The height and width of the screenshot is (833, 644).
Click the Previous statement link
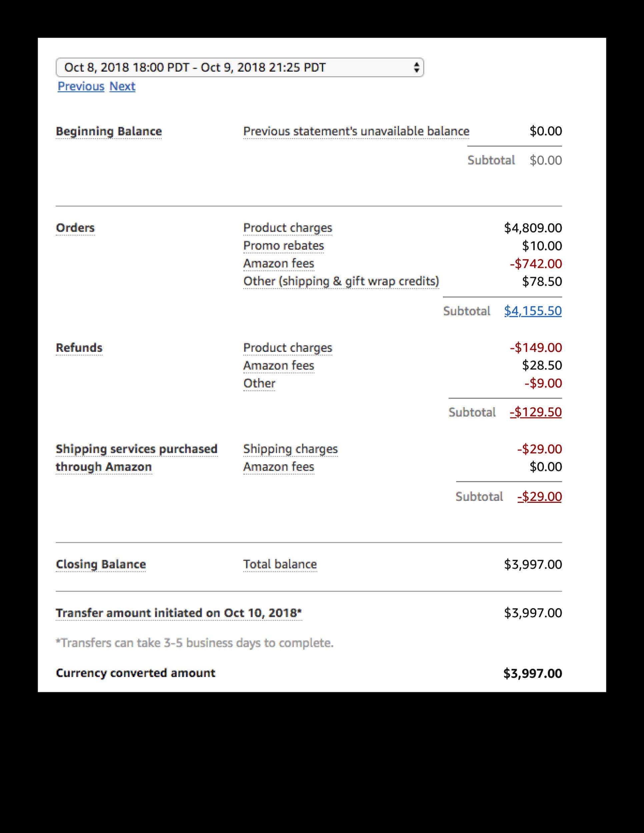click(81, 86)
